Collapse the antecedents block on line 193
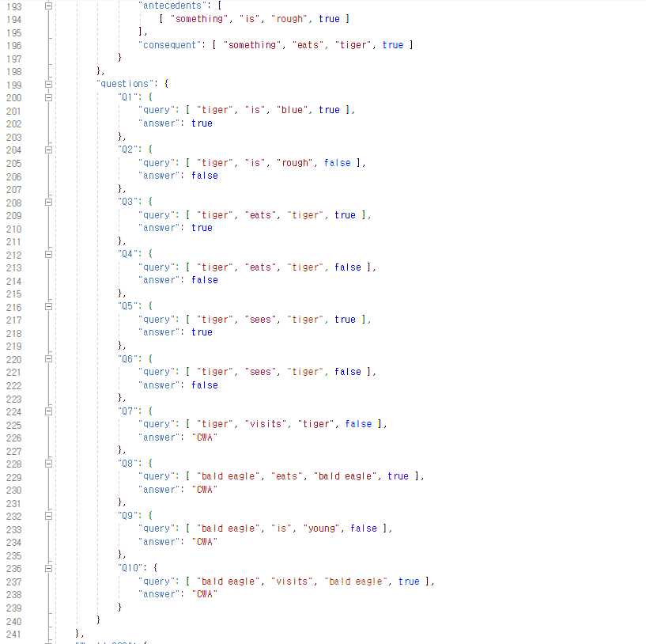Screen dimensions: 646x644 [48, 6]
